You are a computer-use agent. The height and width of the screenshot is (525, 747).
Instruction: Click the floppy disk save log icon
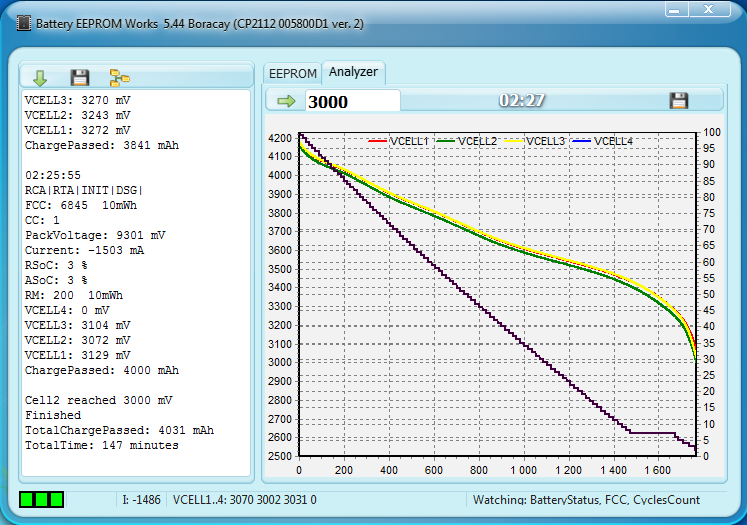(80, 77)
